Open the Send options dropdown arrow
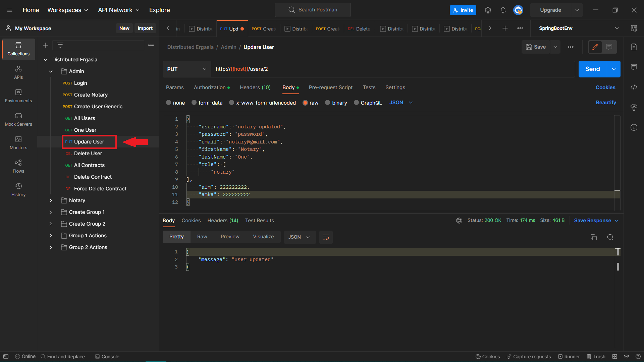Image resolution: width=644 pixels, height=362 pixels. 613,69
